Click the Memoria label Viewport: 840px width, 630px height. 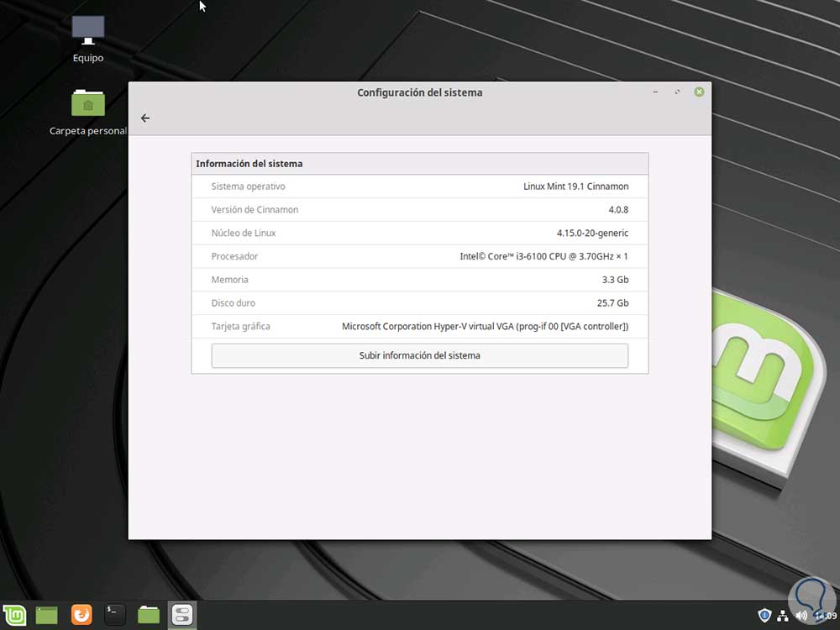click(x=229, y=280)
